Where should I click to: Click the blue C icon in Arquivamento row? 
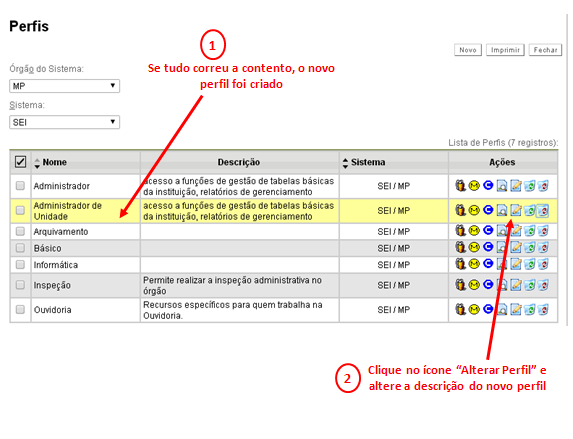[x=488, y=230]
